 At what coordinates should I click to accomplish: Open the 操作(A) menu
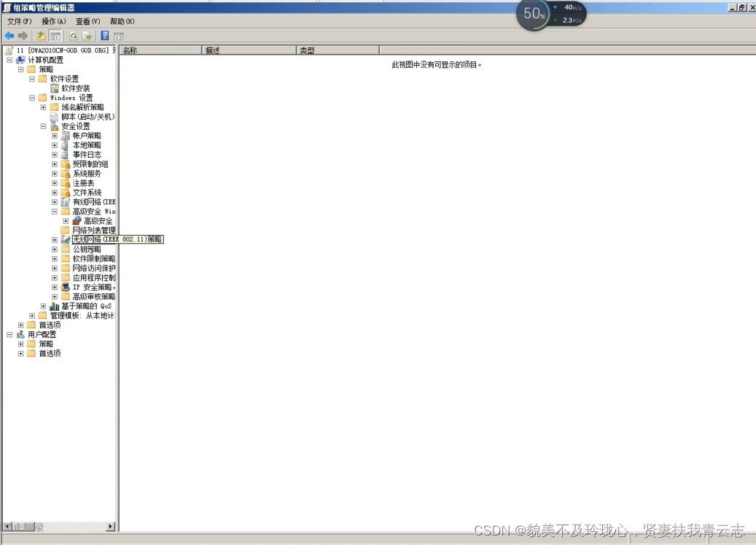pos(53,21)
